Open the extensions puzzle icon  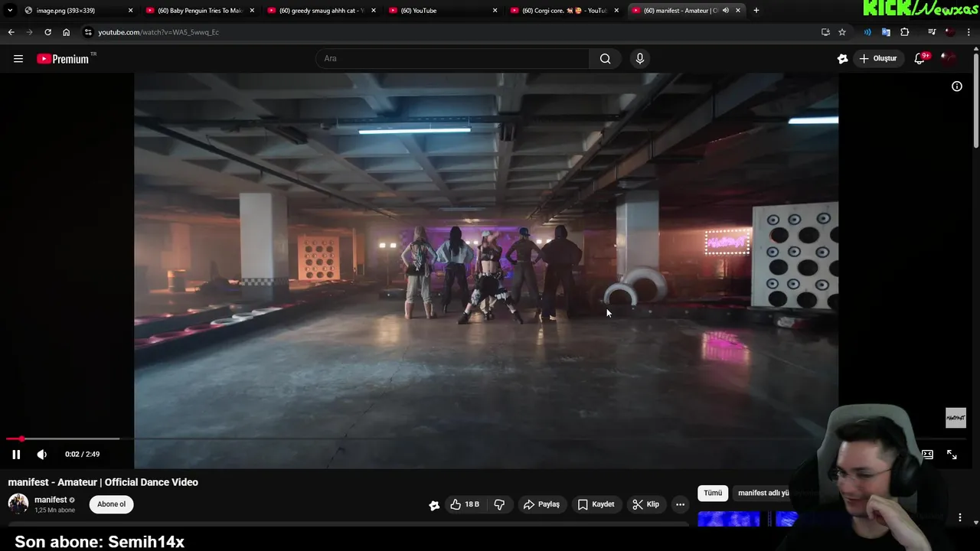(x=905, y=32)
